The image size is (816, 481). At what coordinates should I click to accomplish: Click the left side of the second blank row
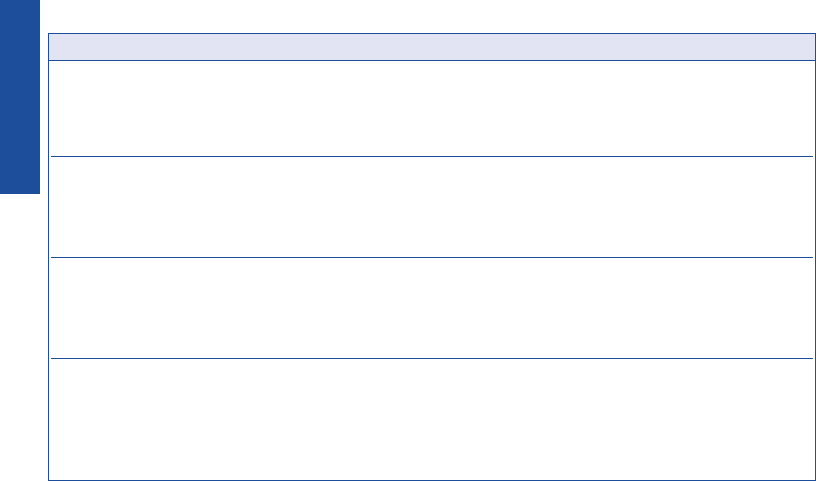(x=90, y=207)
